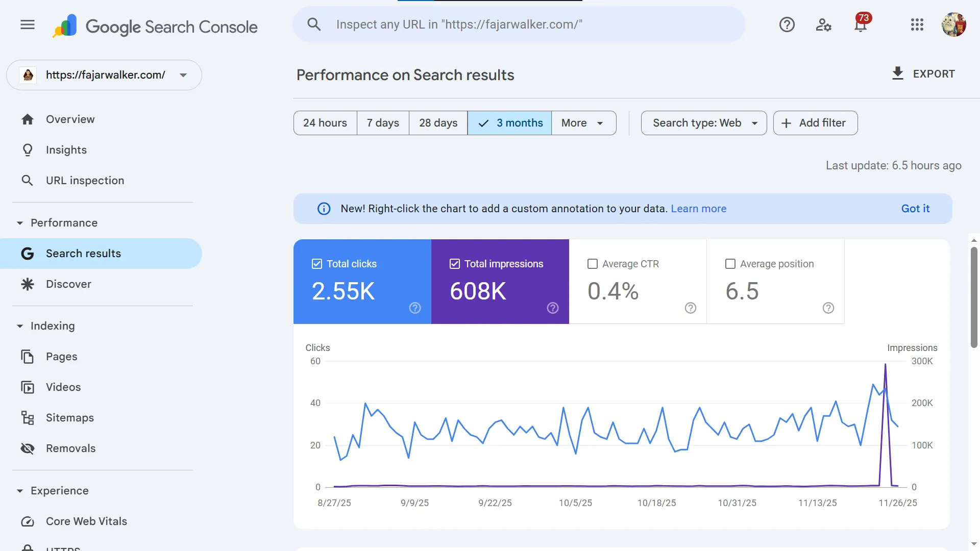Open the hamburger main menu
The image size is (980, 551).
pyautogui.click(x=28, y=24)
